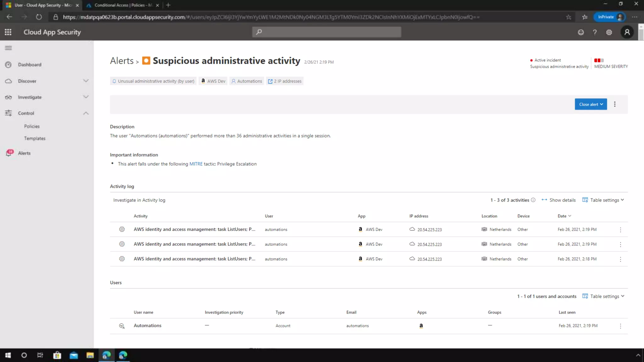Add page to favorites star icon
This screenshot has width=644, height=362.
pos(569,17)
